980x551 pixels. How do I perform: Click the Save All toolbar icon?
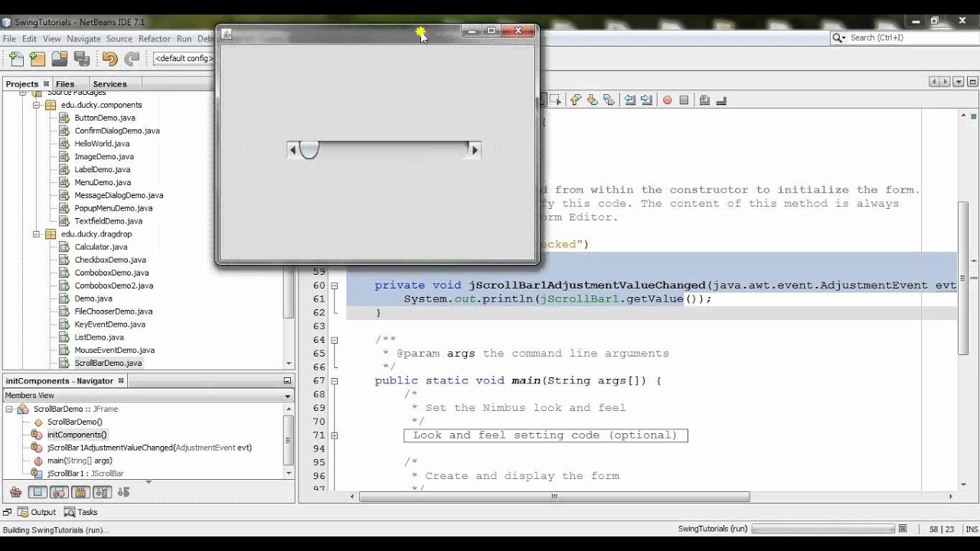click(82, 58)
